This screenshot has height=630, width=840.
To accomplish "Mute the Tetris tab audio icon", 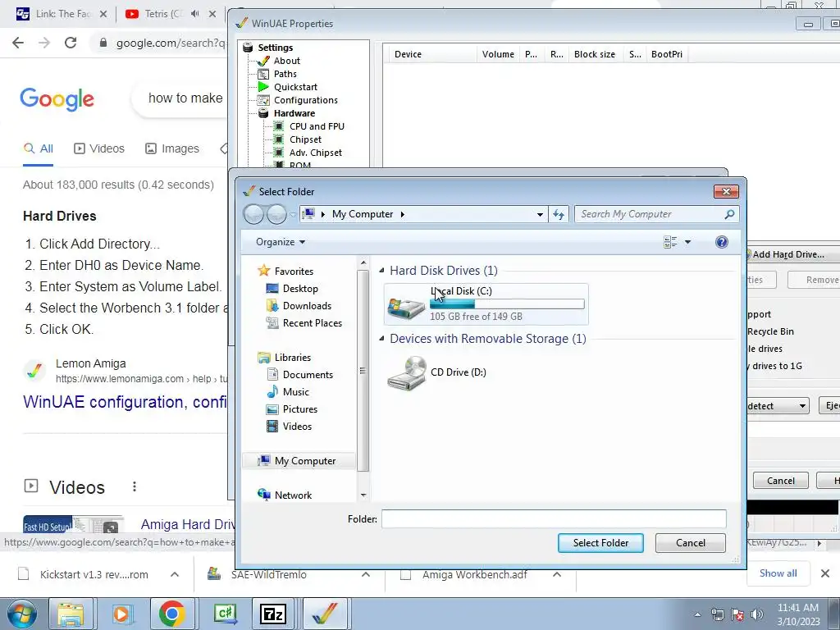I will pos(195,14).
